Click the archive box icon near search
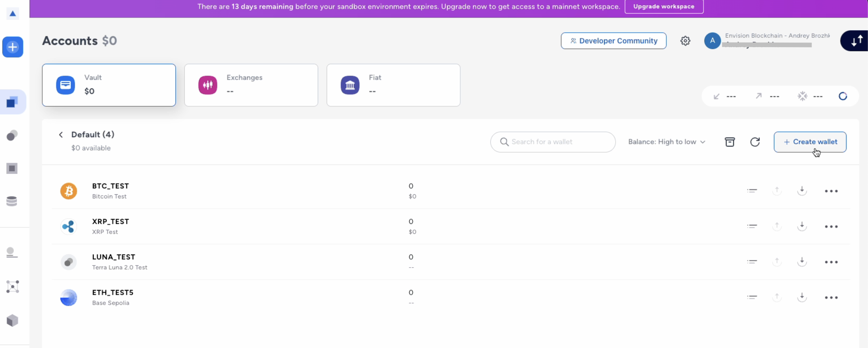 [x=730, y=142]
